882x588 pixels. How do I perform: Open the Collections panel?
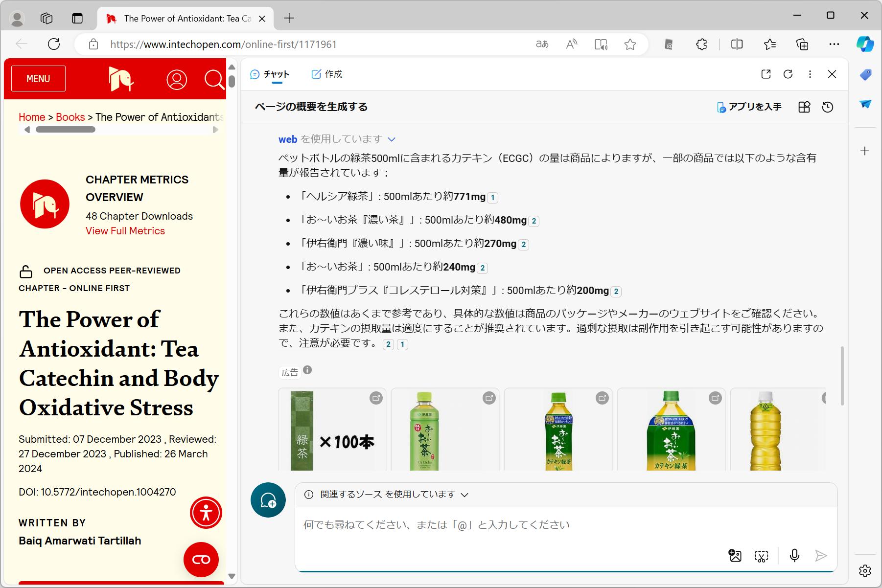point(802,45)
